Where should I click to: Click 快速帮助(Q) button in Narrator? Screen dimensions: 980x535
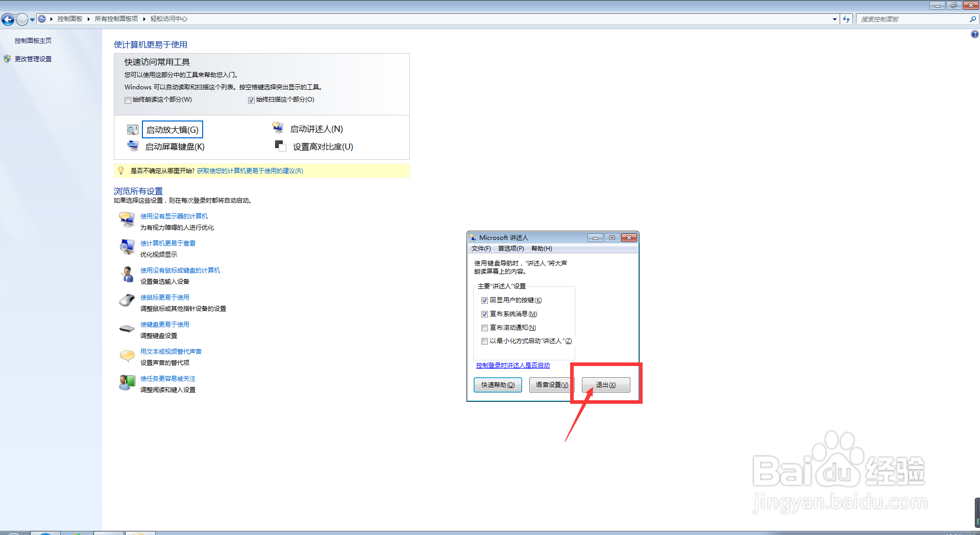(498, 385)
